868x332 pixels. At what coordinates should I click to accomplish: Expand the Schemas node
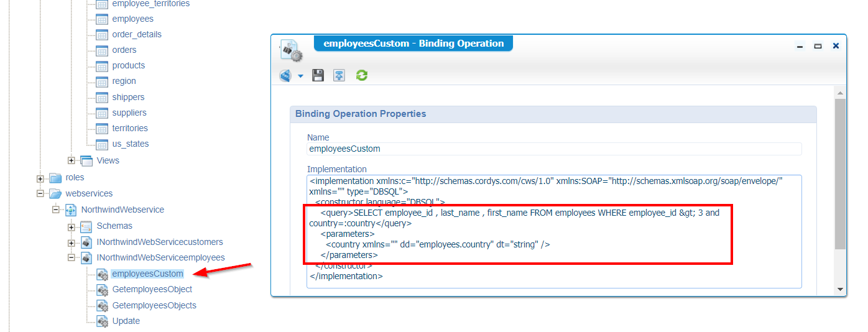point(72,226)
